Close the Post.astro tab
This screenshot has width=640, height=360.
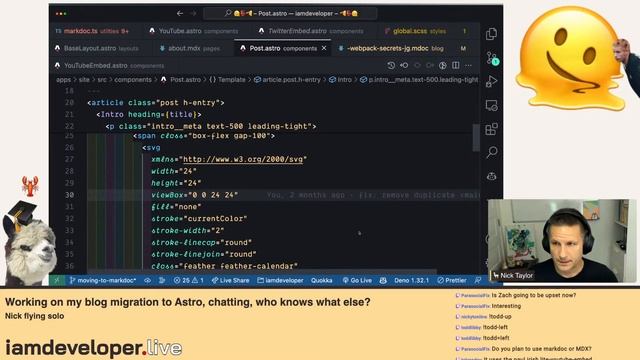[324, 48]
